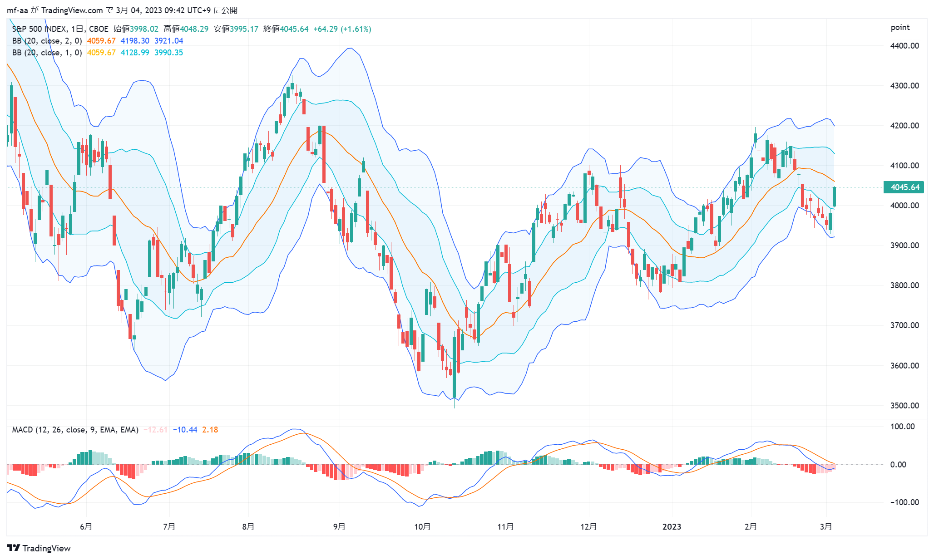This screenshot has width=934, height=560.
Task: Click the current price tag 4045.64
Action: [x=904, y=187]
